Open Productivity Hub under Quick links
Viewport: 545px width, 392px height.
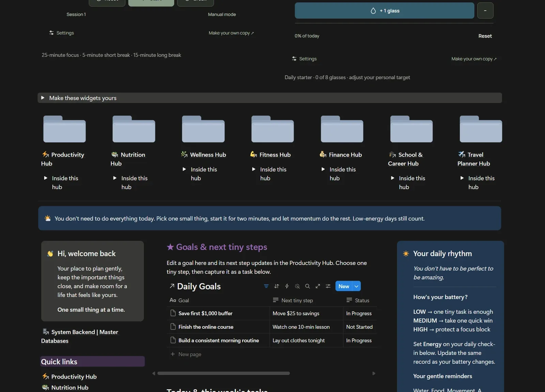(x=69, y=377)
